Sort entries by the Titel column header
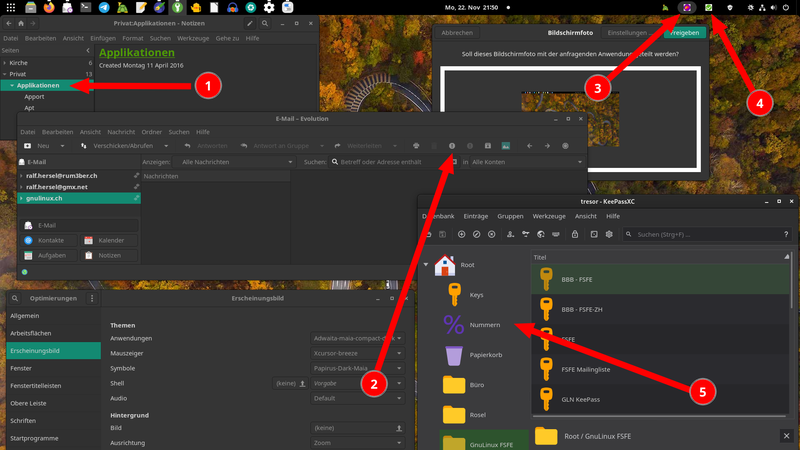This screenshot has width=800, height=450. click(660, 258)
